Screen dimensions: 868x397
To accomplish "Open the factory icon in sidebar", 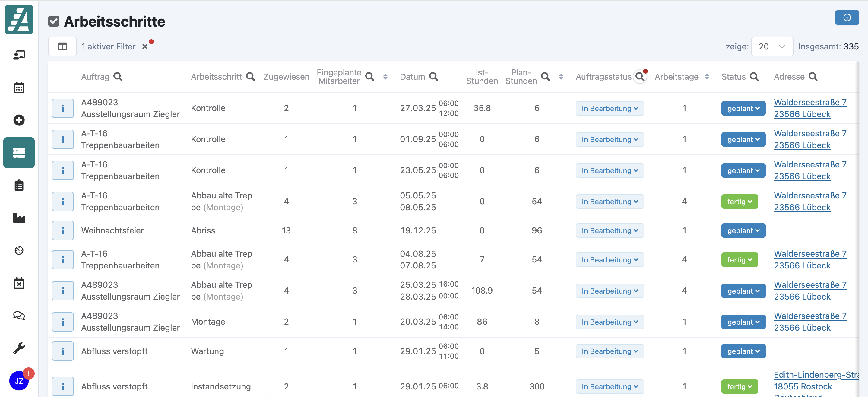I will tap(19, 218).
